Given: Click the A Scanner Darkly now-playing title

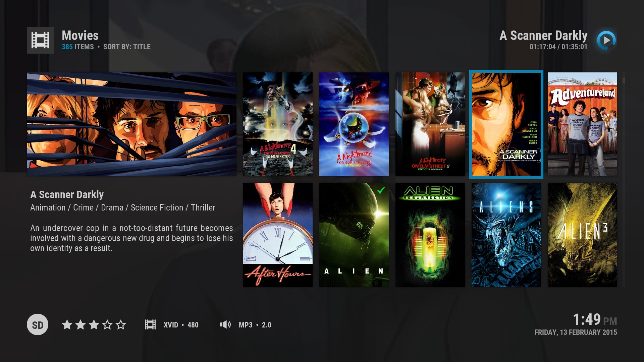Looking at the screenshot, I should pyautogui.click(x=543, y=36).
